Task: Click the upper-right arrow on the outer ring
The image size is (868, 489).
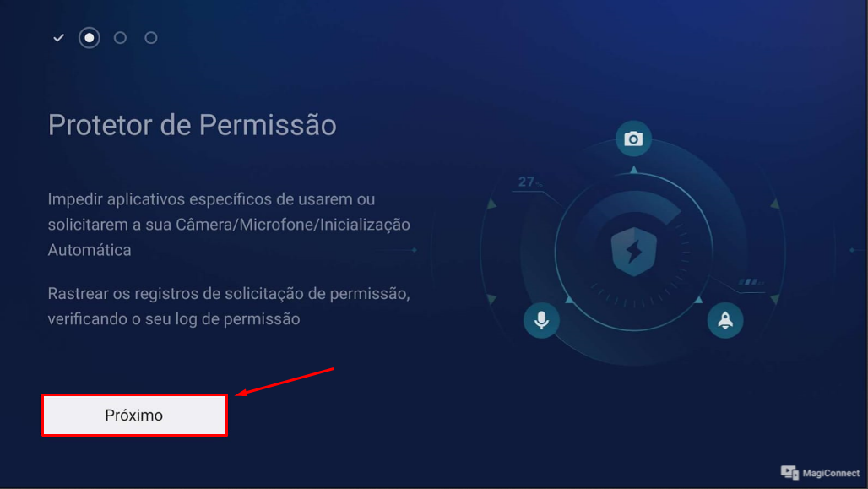Action: click(775, 204)
